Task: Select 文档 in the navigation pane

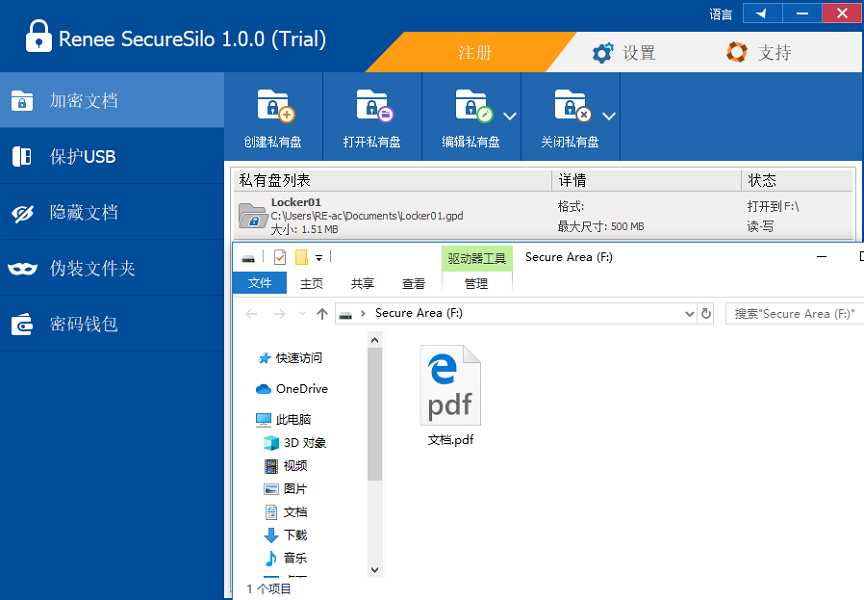Action: (x=286, y=512)
